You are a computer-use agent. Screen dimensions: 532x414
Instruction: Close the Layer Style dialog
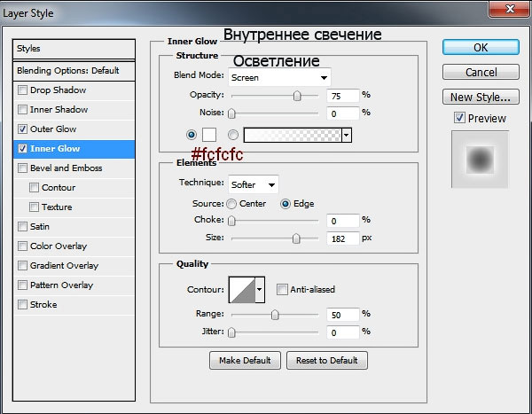click(x=509, y=9)
